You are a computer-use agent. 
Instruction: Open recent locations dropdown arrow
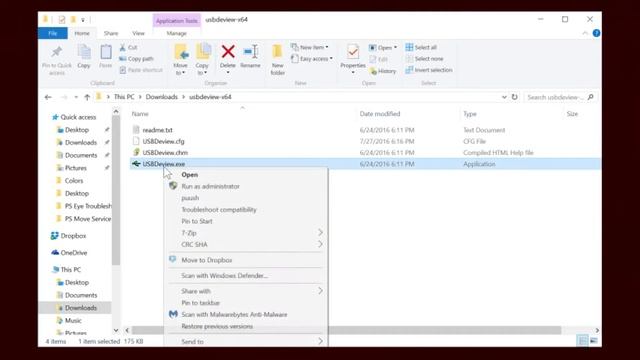76,97
